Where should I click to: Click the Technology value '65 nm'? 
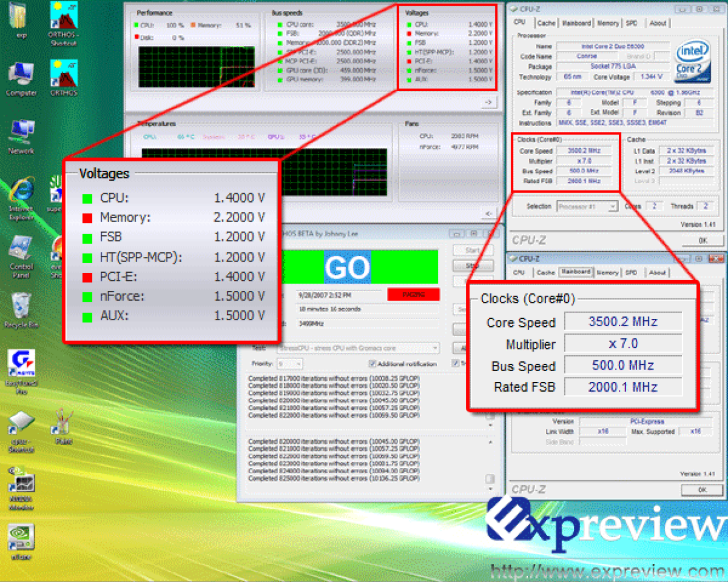click(x=572, y=77)
